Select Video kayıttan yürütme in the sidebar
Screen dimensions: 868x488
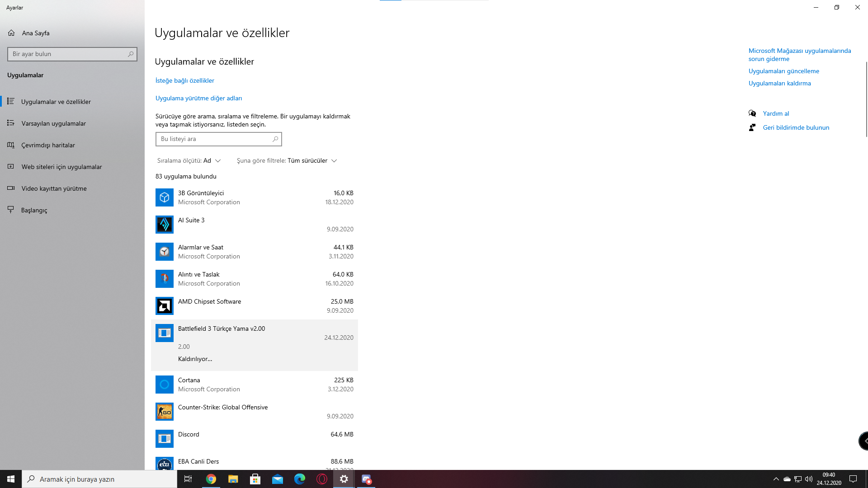pyautogui.click(x=54, y=188)
